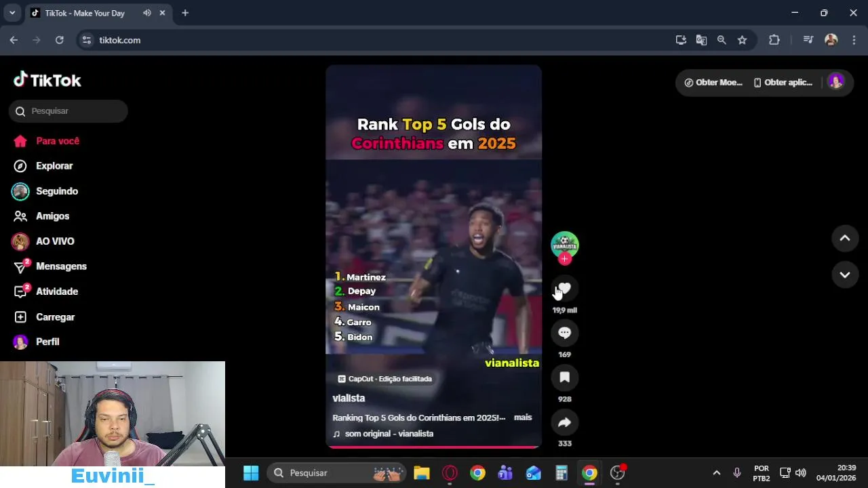Click the browser back arrow
Screen dimensions: 868x488
tap(14, 40)
